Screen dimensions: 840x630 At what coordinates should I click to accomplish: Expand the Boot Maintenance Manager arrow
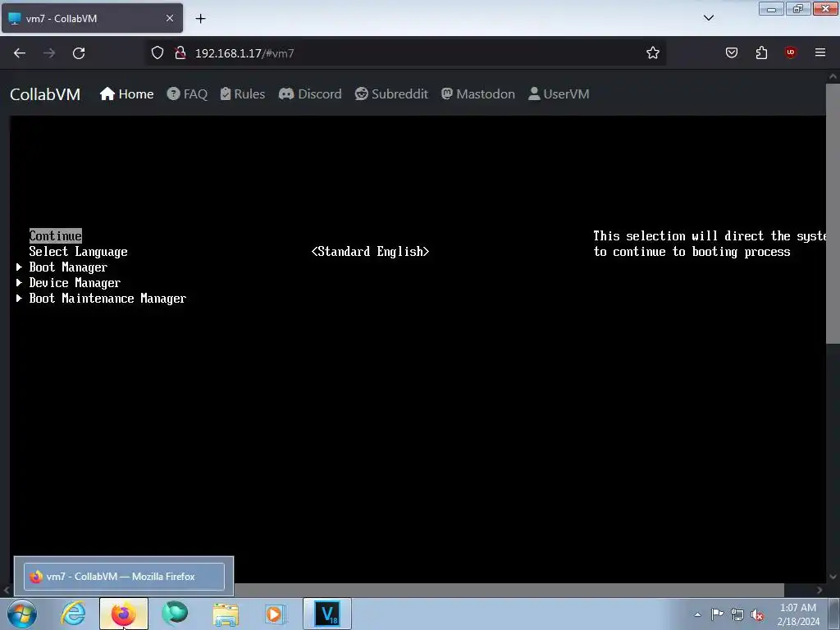[20, 298]
